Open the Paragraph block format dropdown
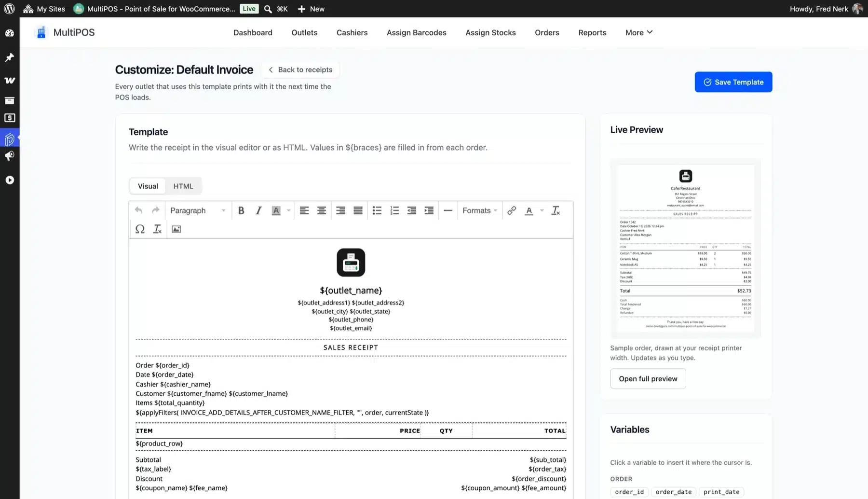This screenshot has width=868, height=499. pos(198,210)
